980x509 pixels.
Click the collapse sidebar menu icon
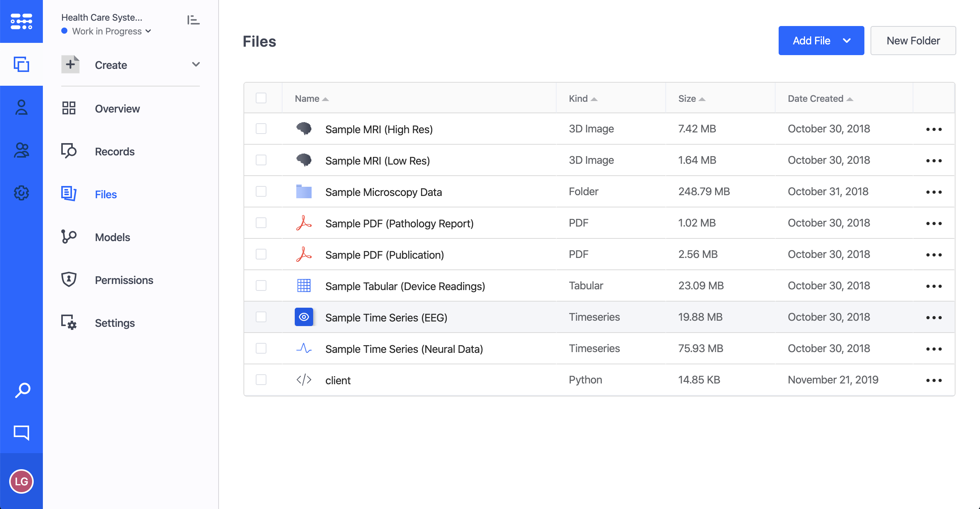point(193,20)
